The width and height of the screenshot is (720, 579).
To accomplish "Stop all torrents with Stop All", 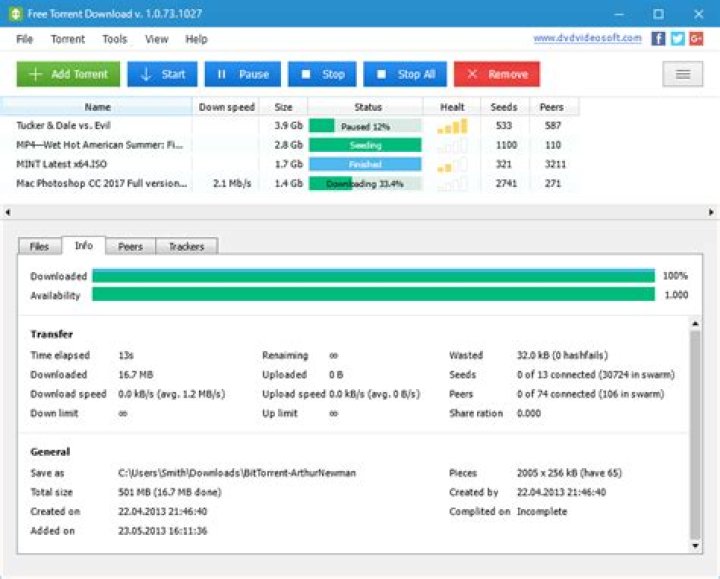I will (405, 74).
